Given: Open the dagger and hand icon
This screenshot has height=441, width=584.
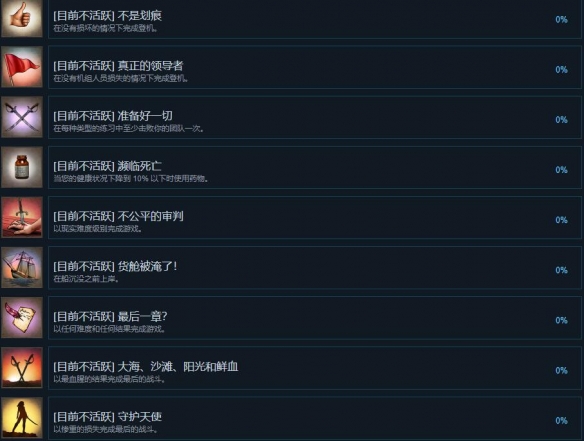Looking at the screenshot, I should tap(22, 218).
